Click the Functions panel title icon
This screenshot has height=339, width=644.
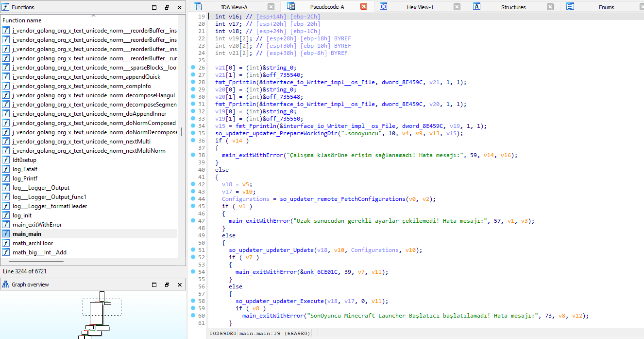5,7
